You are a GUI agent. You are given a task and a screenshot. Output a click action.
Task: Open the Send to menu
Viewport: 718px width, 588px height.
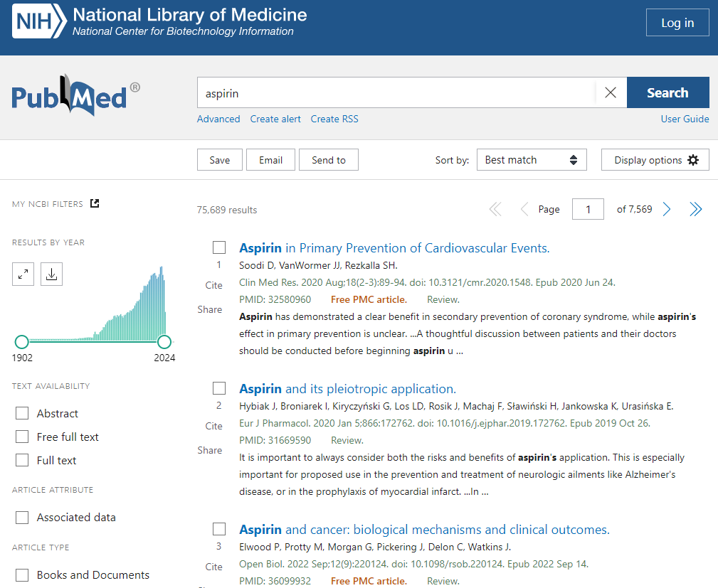click(329, 160)
